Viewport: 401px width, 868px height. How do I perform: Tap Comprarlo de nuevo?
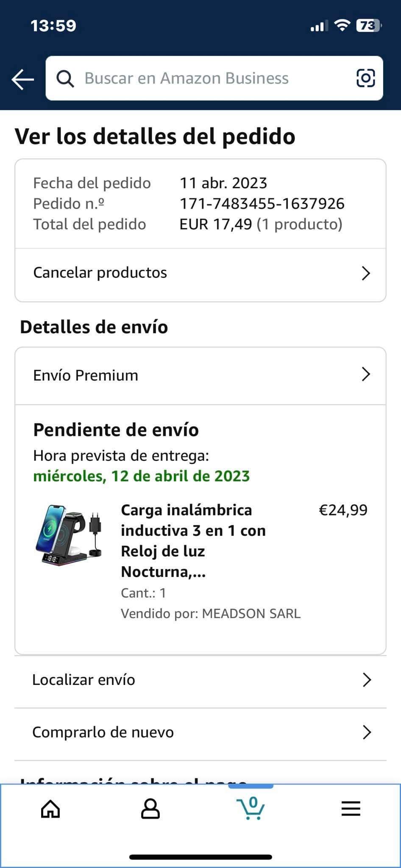[x=103, y=732]
